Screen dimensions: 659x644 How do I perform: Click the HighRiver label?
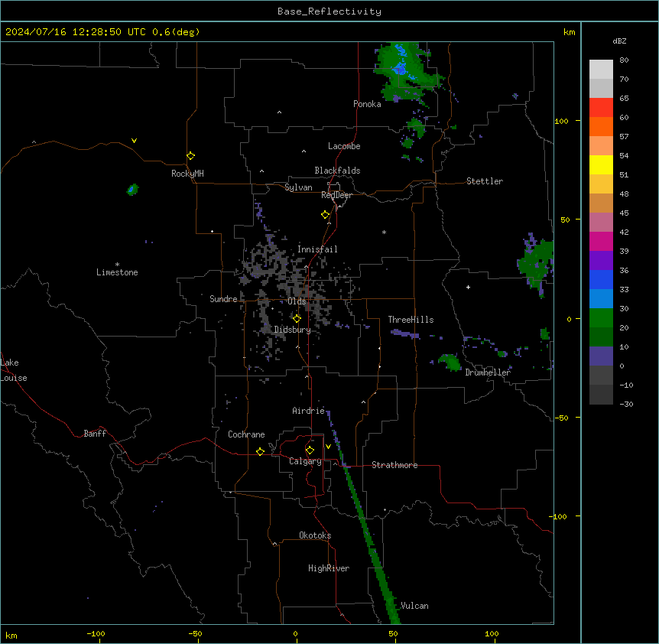pos(329,568)
